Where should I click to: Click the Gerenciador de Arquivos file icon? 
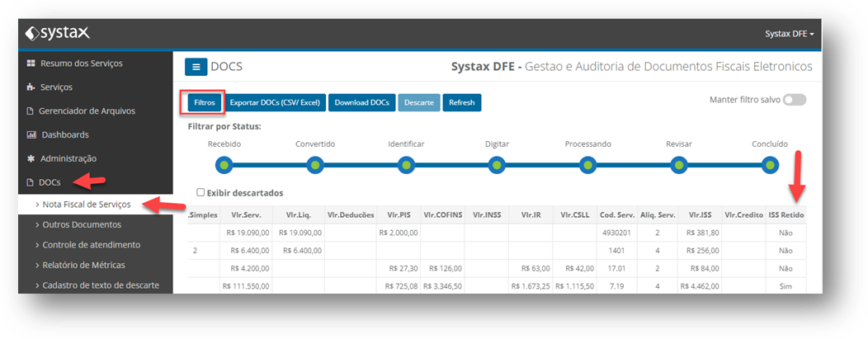click(x=31, y=111)
